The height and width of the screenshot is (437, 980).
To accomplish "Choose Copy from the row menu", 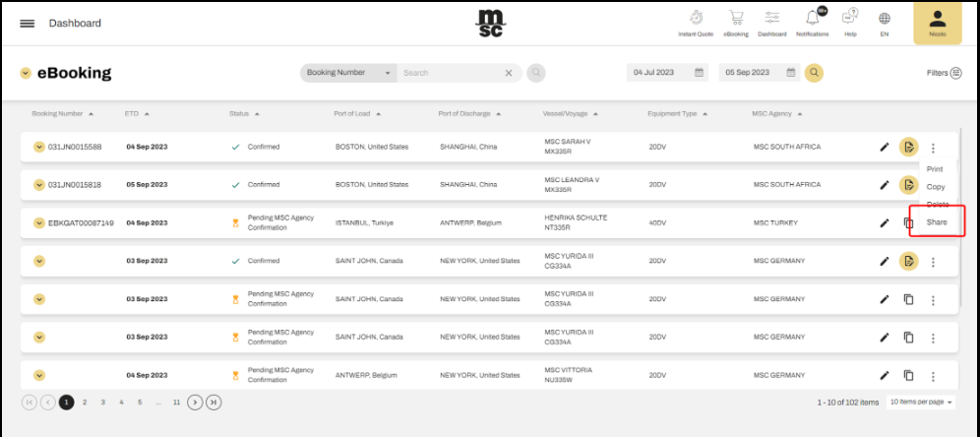I will click(936, 187).
